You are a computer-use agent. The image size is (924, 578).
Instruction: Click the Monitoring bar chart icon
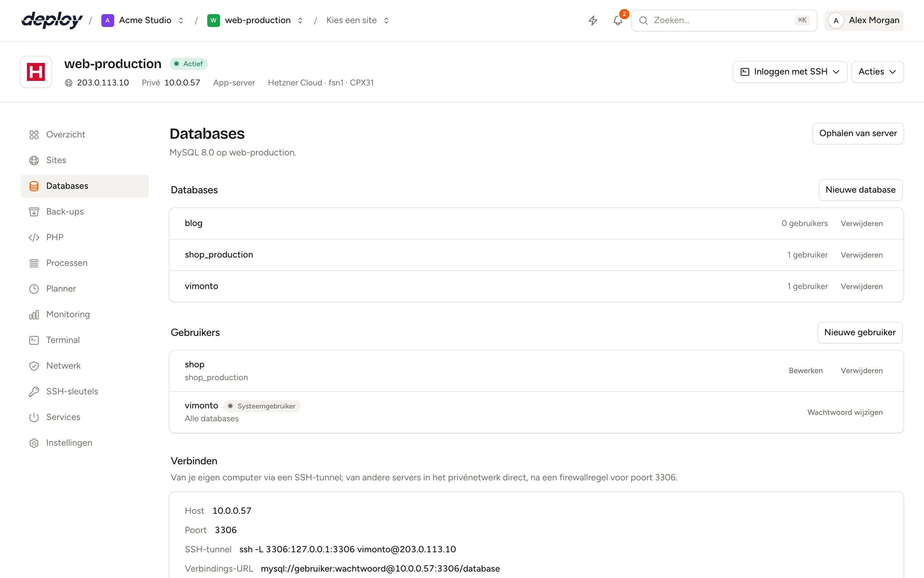coord(34,314)
